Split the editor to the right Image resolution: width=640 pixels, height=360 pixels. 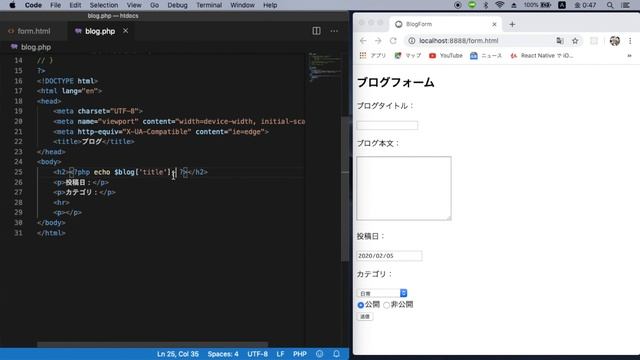coord(316,31)
